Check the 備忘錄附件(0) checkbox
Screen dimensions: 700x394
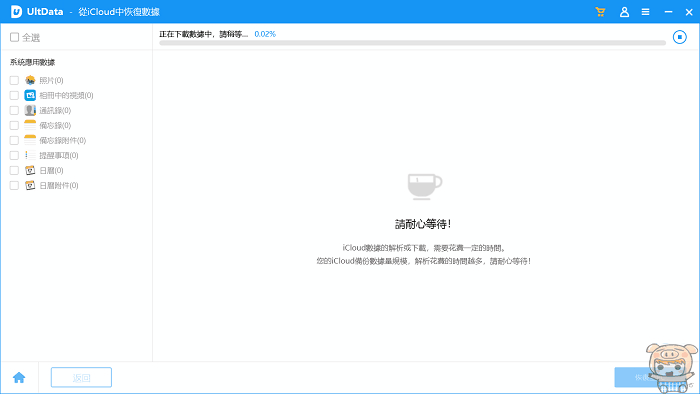click(14, 141)
